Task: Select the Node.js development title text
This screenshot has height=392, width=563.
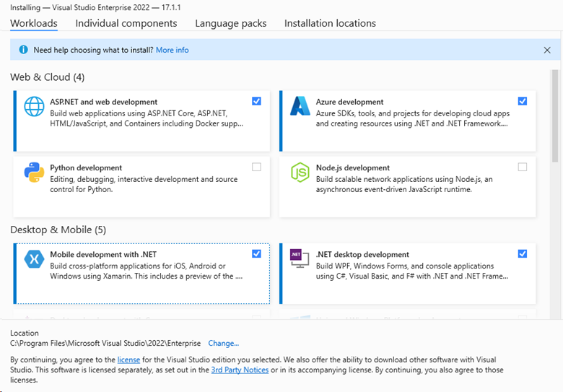Action: tap(352, 167)
